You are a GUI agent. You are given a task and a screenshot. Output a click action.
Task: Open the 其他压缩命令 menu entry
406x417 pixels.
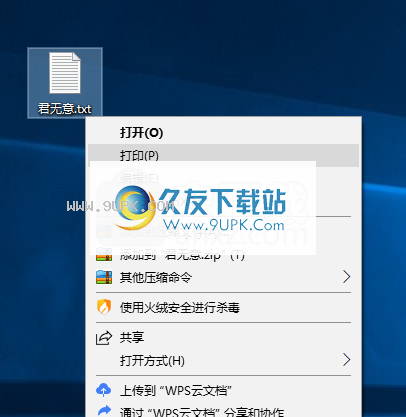pyautogui.click(x=223, y=277)
